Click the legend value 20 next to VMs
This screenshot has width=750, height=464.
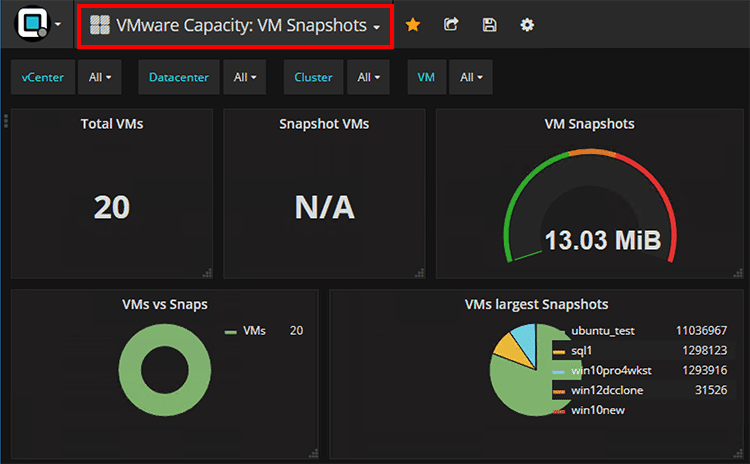point(296,331)
